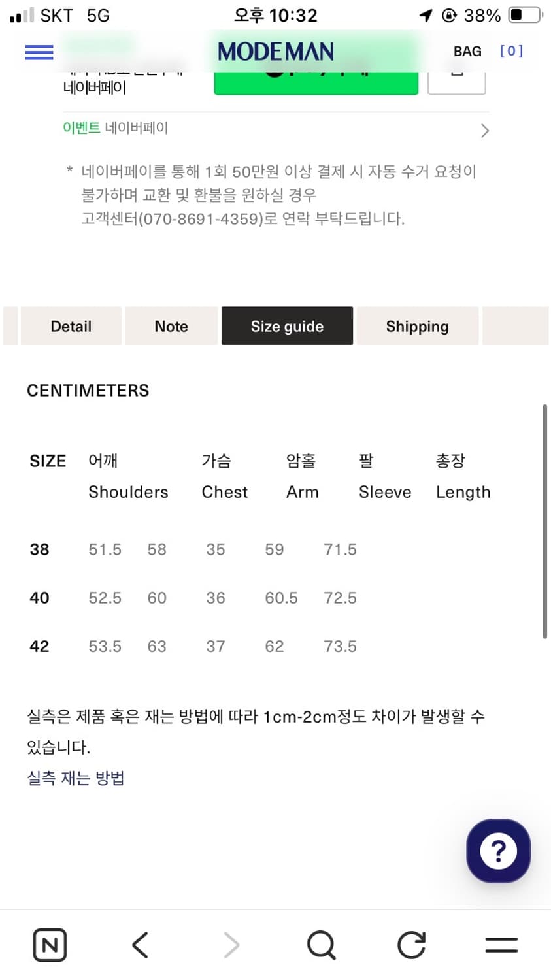Screen dimensions: 551x980
Task: Open the Shipping tab
Action: click(417, 326)
